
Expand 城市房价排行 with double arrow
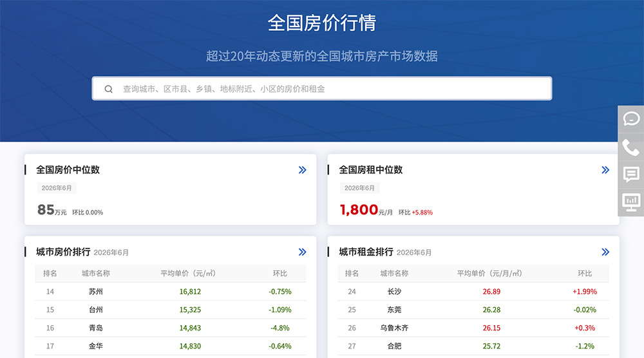(x=302, y=252)
